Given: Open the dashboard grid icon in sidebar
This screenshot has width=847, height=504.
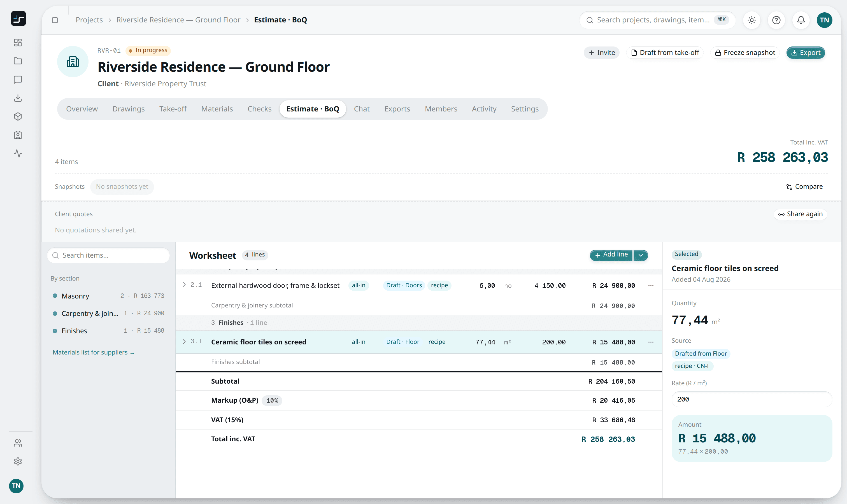Looking at the screenshot, I should point(18,43).
